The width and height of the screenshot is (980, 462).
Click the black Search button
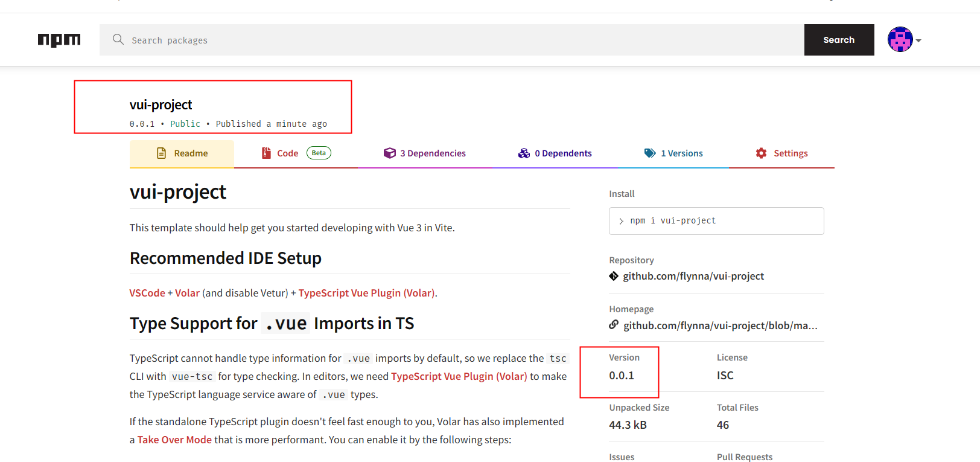pos(839,40)
